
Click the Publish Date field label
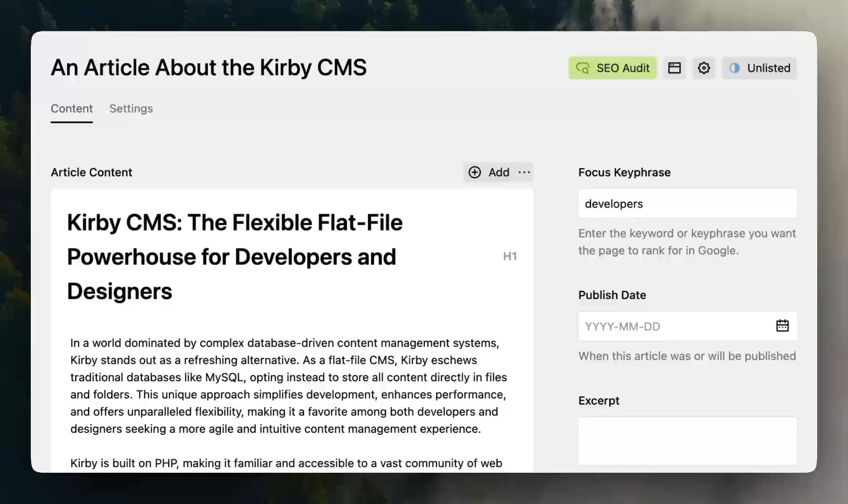click(x=612, y=295)
